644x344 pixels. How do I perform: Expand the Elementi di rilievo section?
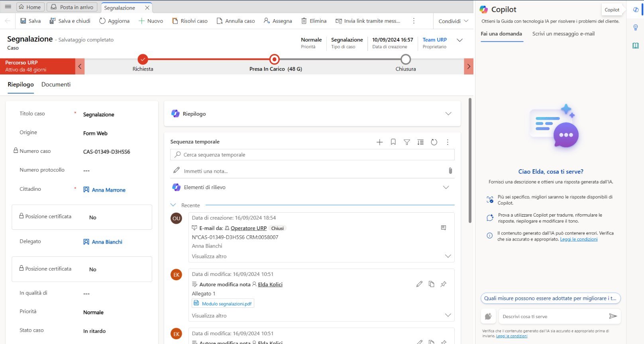coord(446,188)
